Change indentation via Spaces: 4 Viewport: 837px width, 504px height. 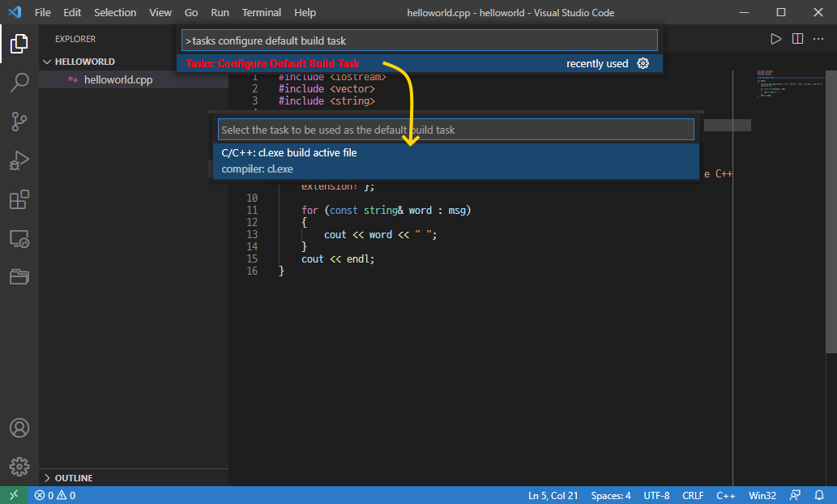611,495
